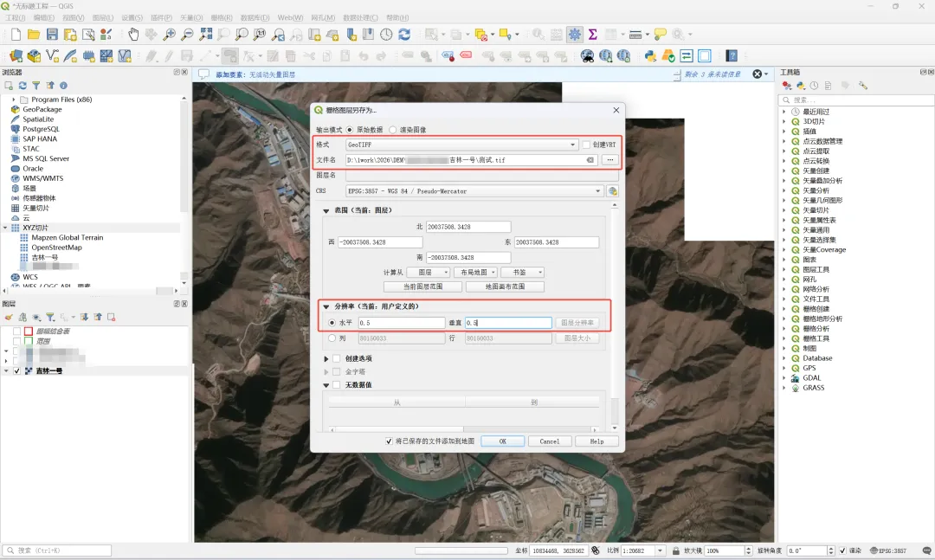Enable the 创建选项 checkbox
Screen dimensions: 935x560
[x=336, y=358]
